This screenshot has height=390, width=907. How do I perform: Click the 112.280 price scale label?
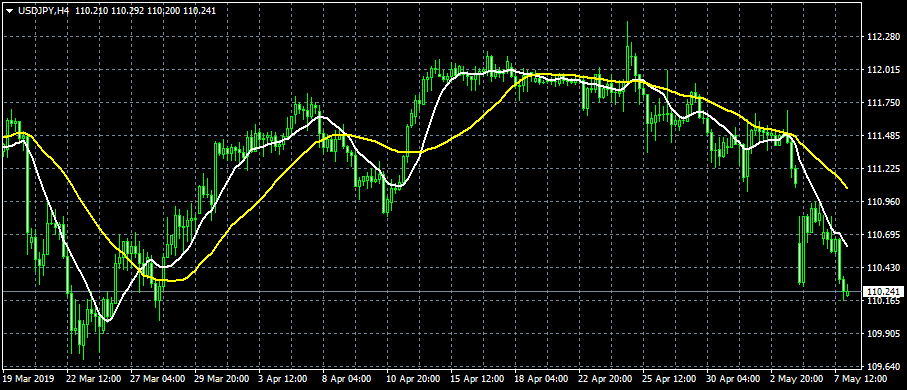(882, 37)
